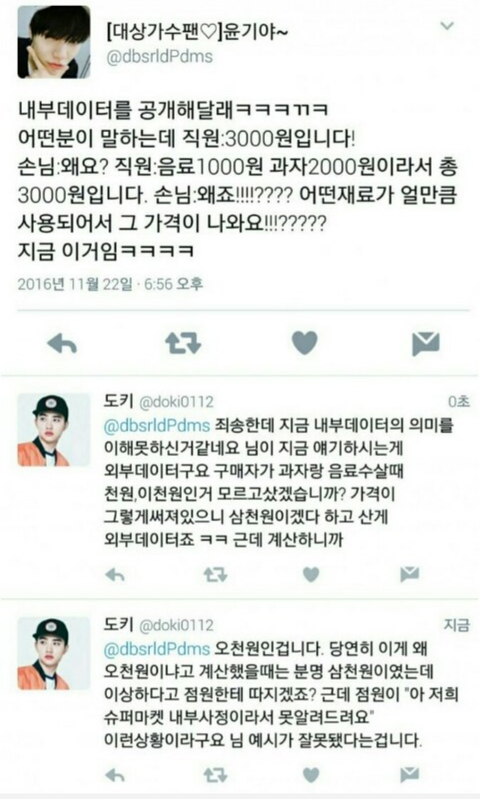The height and width of the screenshot is (799, 480).
Task: Like the main tweet with heart icon
Action: pyautogui.click(x=305, y=343)
